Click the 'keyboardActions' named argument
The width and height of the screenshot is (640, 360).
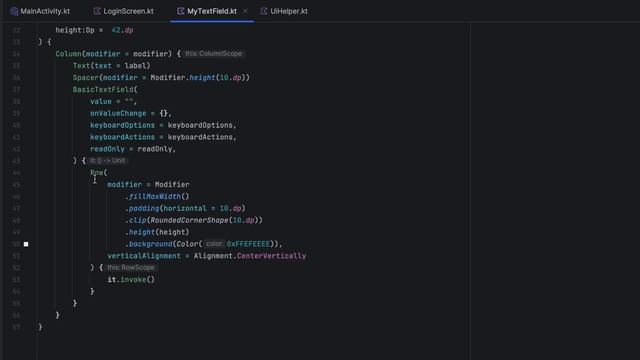click(x=122, y=137)
